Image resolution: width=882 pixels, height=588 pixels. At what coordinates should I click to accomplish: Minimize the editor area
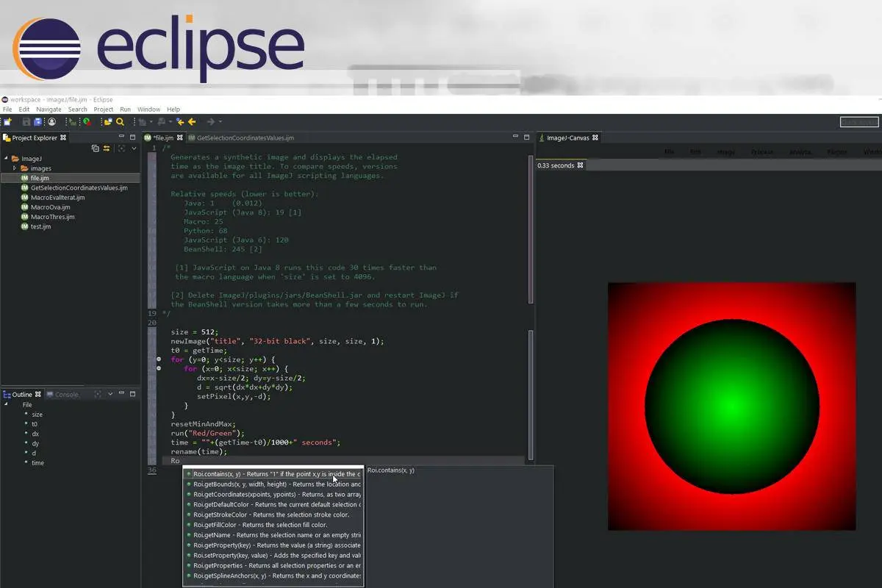pyautogui.click(x=515, y=137)
